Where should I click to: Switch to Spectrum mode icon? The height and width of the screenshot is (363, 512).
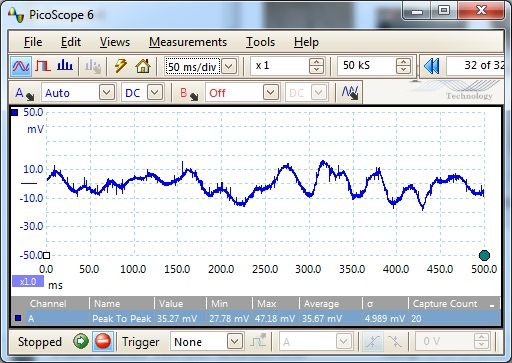65,66
